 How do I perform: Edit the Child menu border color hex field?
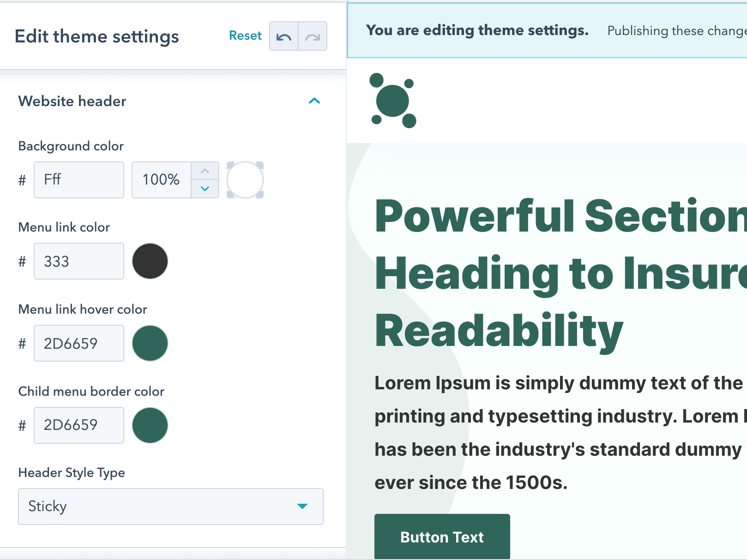(x=79, y=425)
